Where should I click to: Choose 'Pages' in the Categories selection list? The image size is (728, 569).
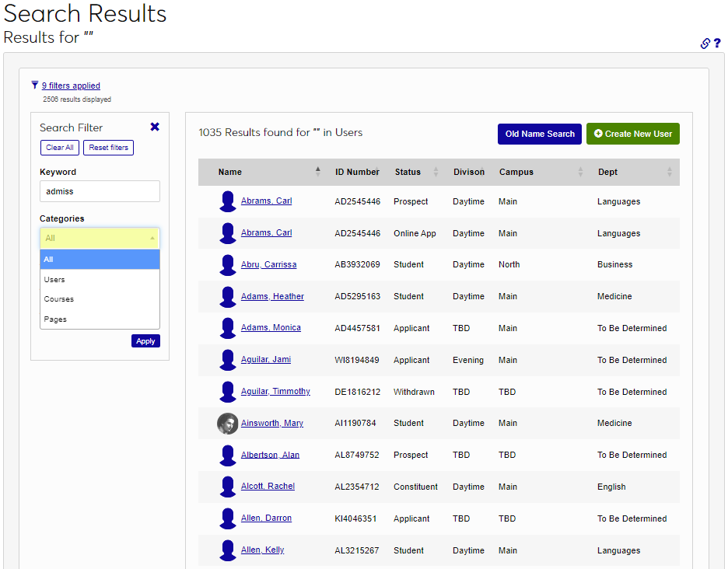coord(100,319)
